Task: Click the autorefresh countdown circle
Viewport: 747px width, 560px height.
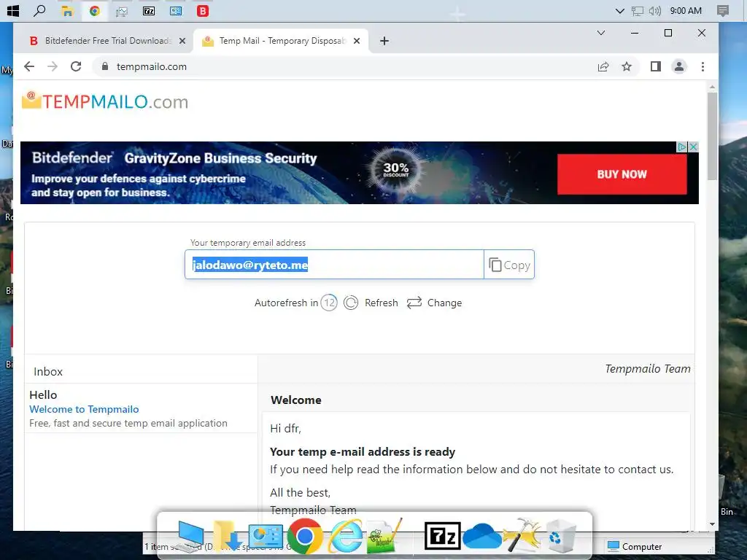Action: click(x=329, y=303)
